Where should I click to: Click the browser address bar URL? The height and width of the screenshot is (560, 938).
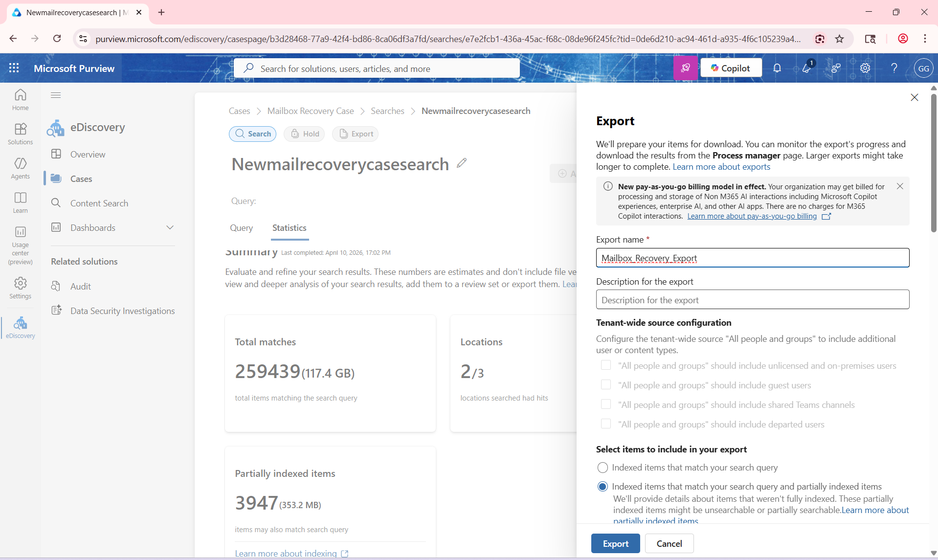[447, 39]
